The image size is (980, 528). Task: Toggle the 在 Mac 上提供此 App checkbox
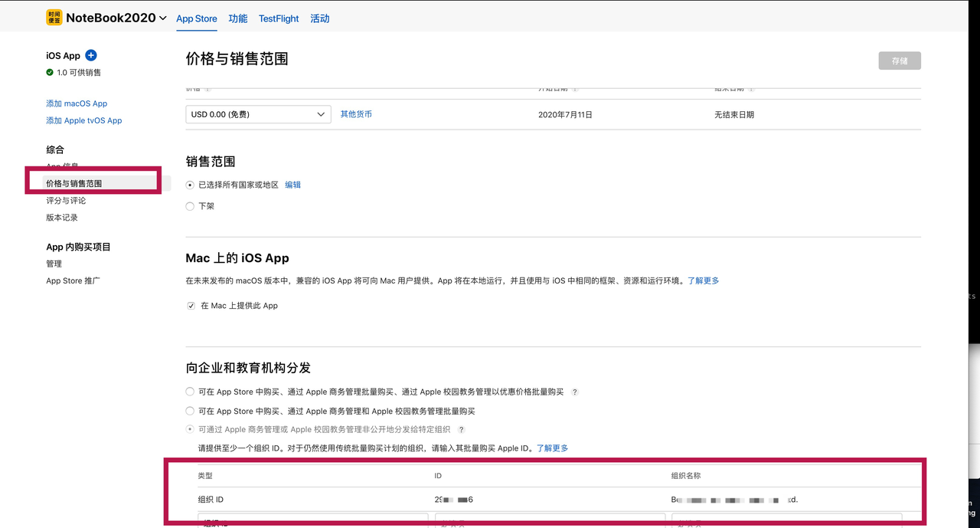click(191, 306)
